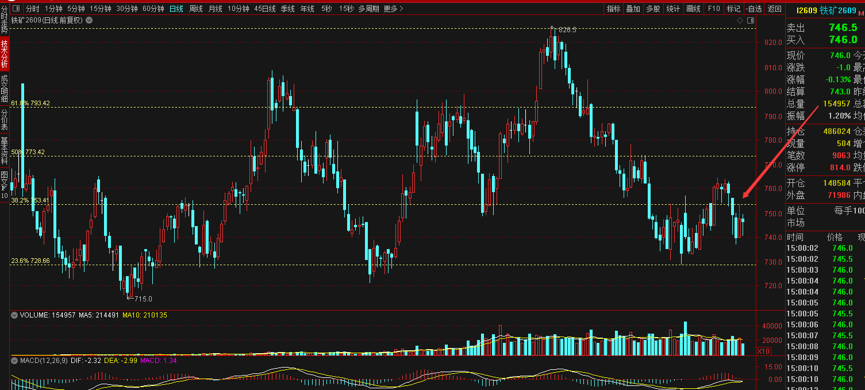The height and width of the screenshot is (390, 865).
Task: Select the 15秒 period
Action: 346,9
